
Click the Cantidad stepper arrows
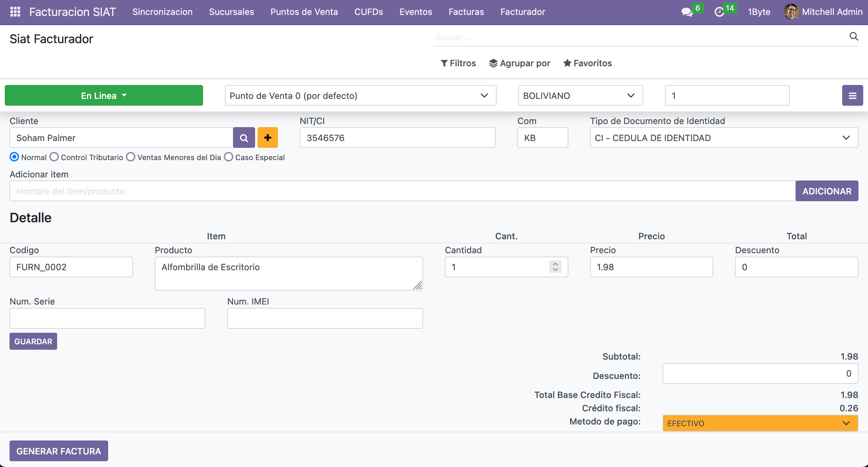click(555, 267)
